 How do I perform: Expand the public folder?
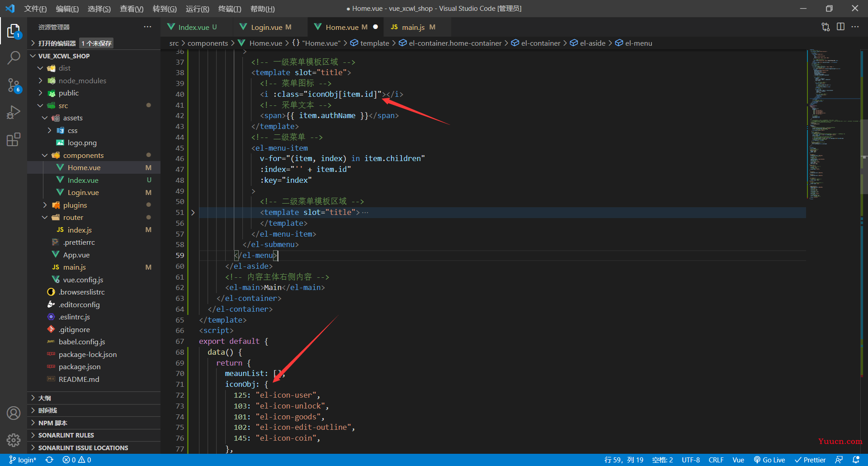click(x=68, y=93)
